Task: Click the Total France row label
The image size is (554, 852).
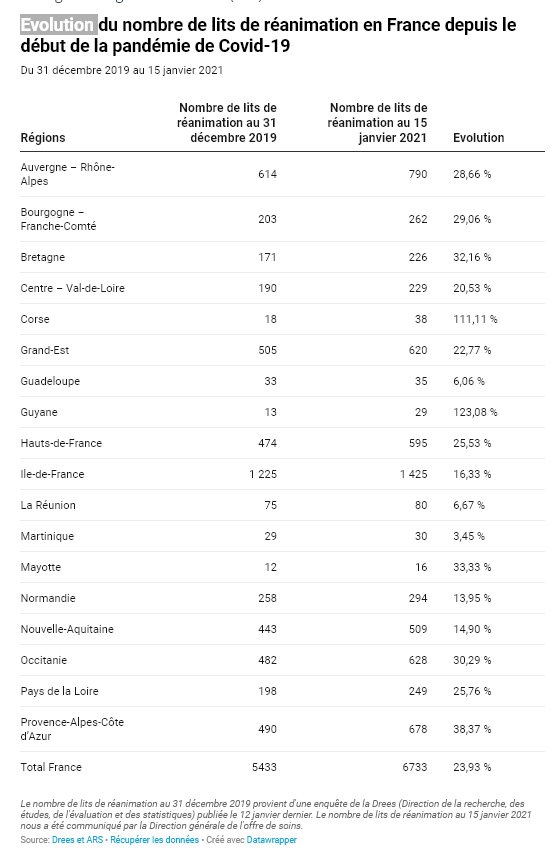Action: [x=51, y=767]
